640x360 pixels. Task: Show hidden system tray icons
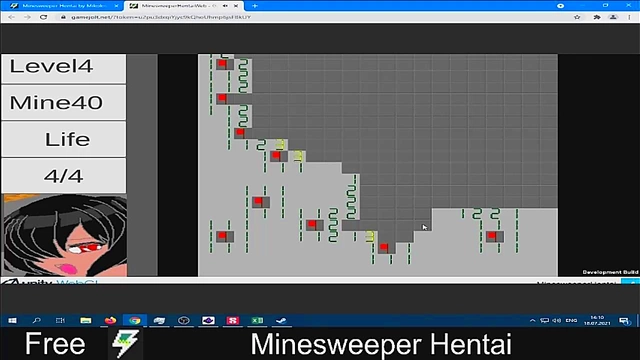532,320
